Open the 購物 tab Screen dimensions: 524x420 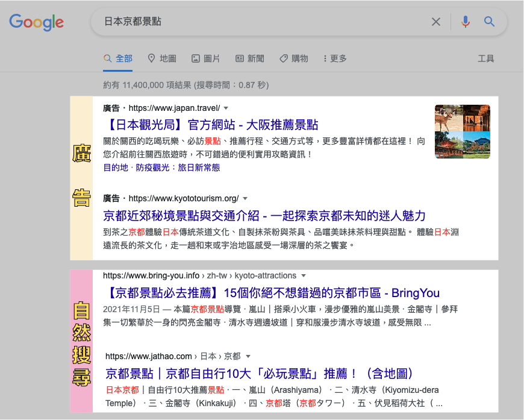pos(294,58)
